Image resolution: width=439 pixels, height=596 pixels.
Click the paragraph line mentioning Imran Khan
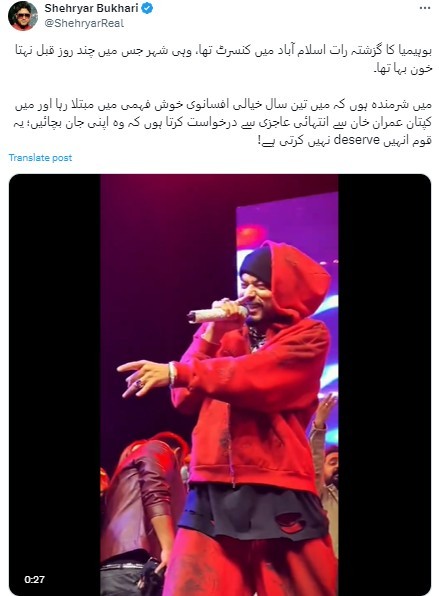click(222, 123)
